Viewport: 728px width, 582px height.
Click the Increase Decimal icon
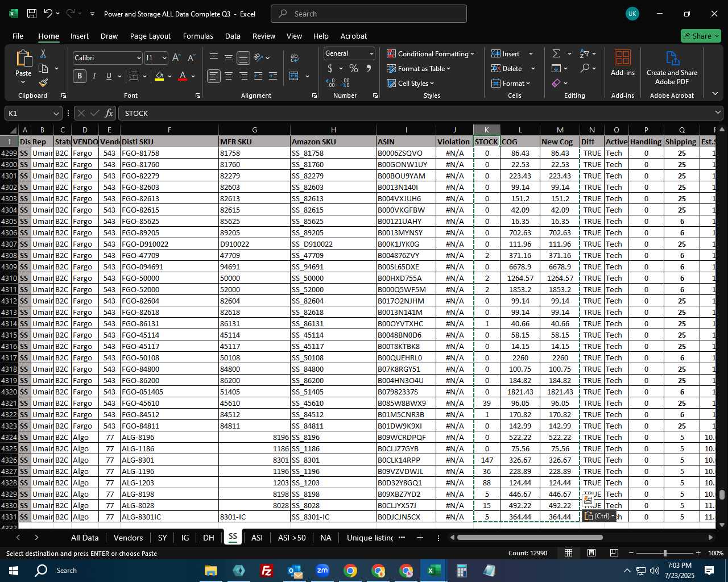330,83
